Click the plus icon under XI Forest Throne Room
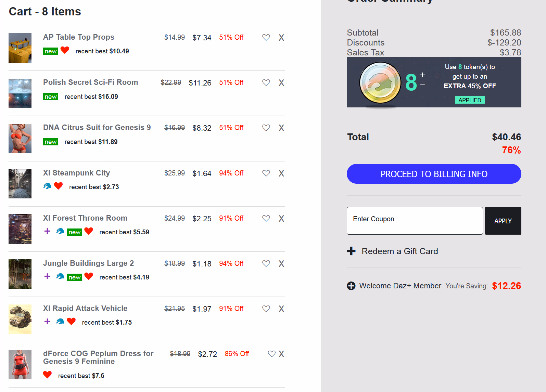Image resolution: width=546 pixels, height=392 pixels. [48, 231]
